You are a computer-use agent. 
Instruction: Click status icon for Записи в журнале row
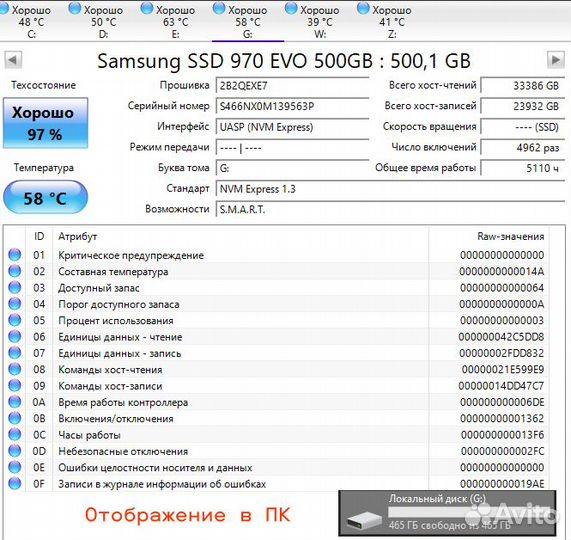(x=15, y=484)
